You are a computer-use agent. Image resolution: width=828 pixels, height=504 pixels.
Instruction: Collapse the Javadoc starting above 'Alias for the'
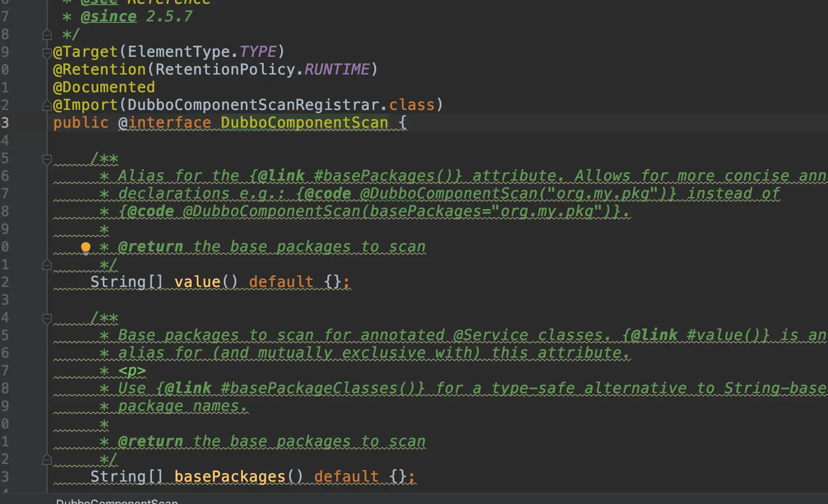tap(47, 159)
